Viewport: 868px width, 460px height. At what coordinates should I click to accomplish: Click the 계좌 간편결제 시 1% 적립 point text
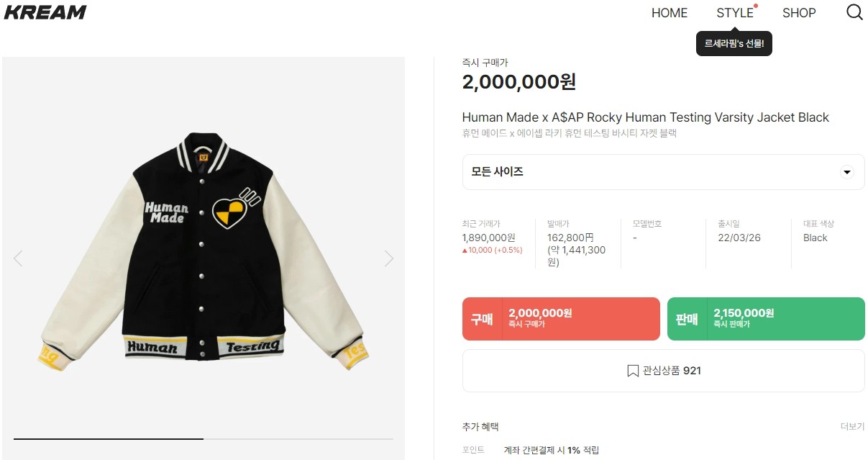552,450
